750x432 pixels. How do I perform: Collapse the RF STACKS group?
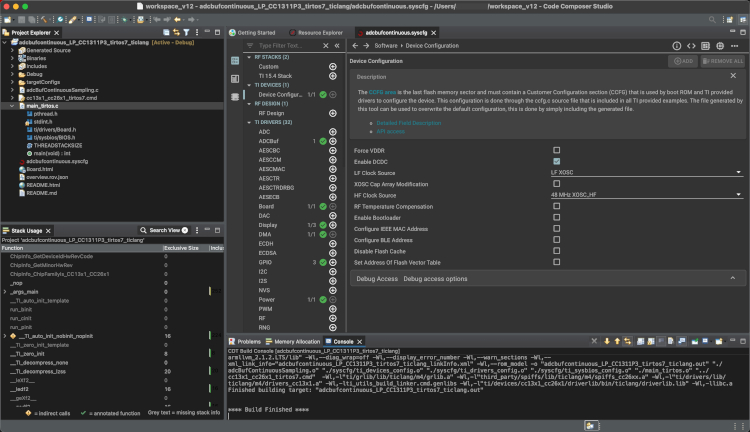[x=249, y=57]
